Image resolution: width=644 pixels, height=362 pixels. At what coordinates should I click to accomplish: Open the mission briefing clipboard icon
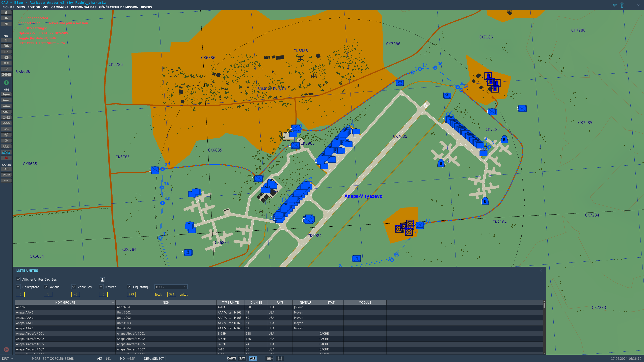pos(6,40)
